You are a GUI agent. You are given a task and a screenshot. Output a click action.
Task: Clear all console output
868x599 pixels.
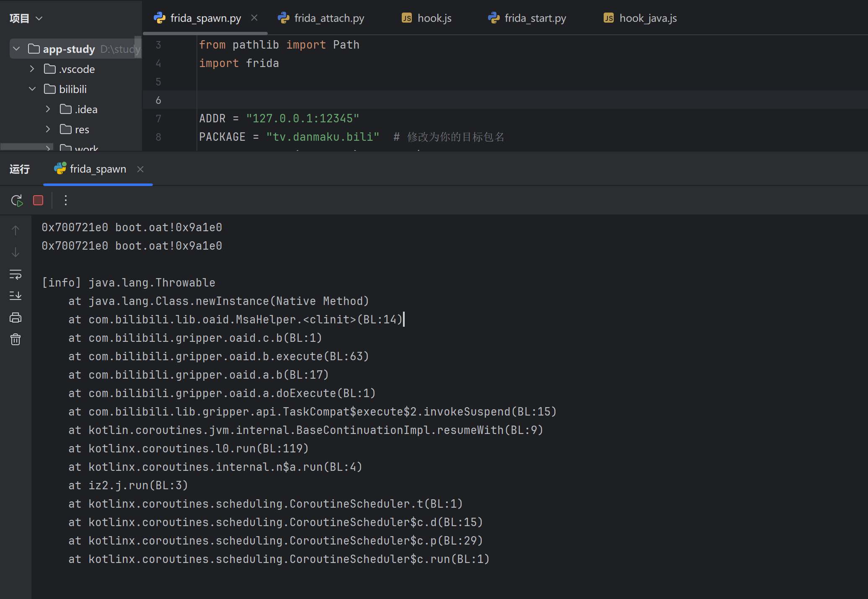(x=15, y=339)
